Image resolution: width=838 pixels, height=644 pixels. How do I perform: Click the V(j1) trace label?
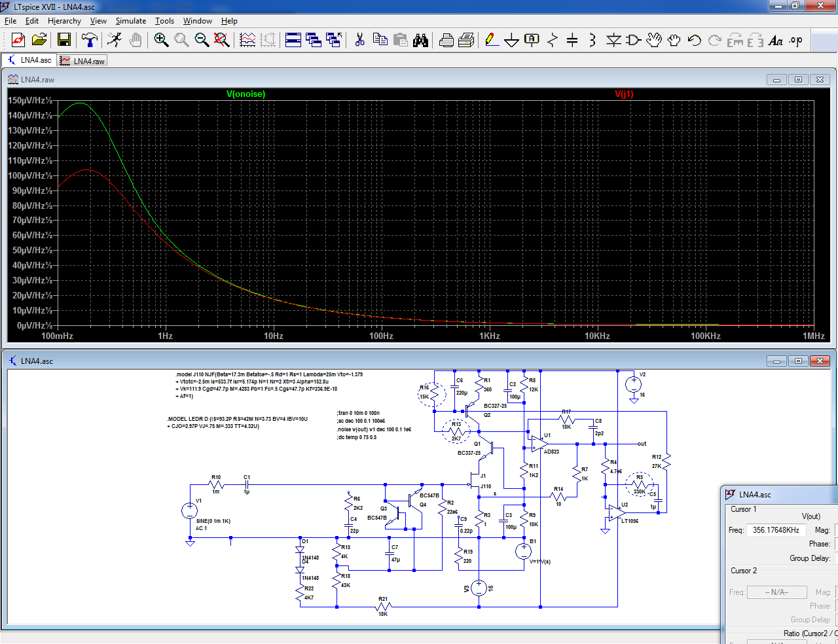click(x=624, y=94)
